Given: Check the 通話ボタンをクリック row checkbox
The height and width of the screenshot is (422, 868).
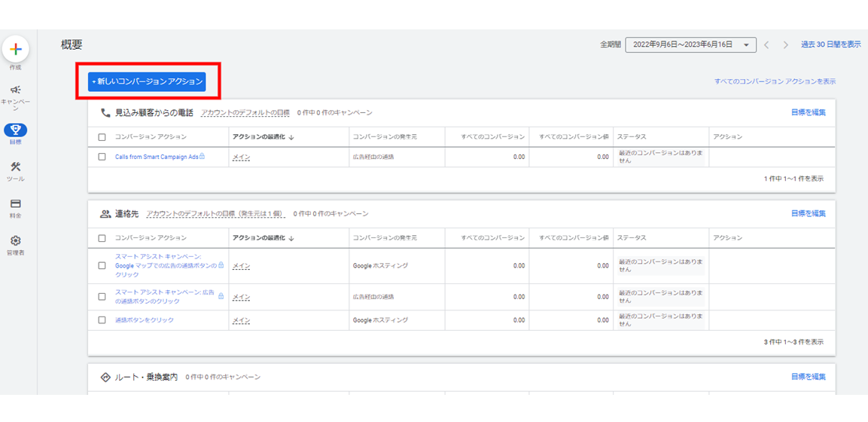Looking at the screenshot, I should 102,320.
